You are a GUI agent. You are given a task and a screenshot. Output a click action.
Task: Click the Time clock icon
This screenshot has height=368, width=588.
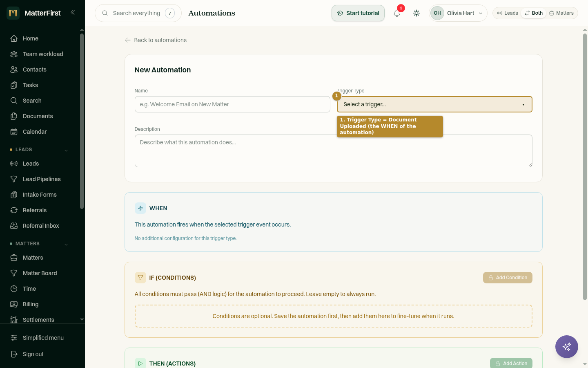pyautogui.click(x=14, y=289)
